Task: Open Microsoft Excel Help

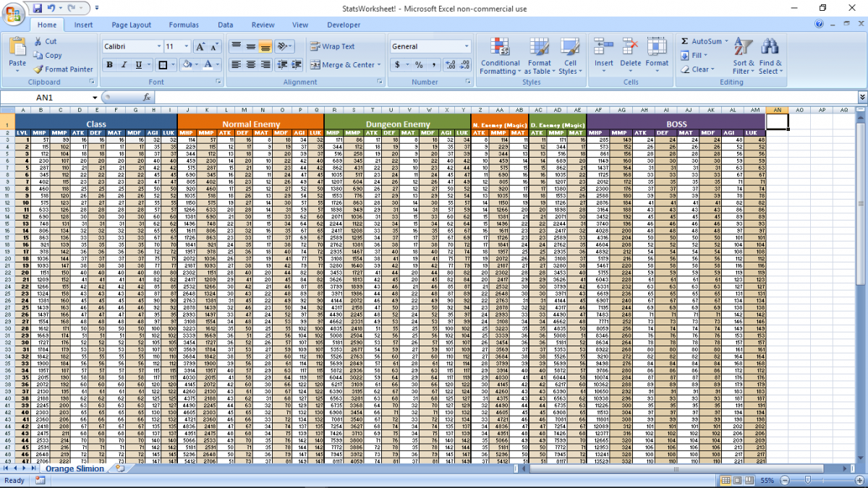Action: 820,24
